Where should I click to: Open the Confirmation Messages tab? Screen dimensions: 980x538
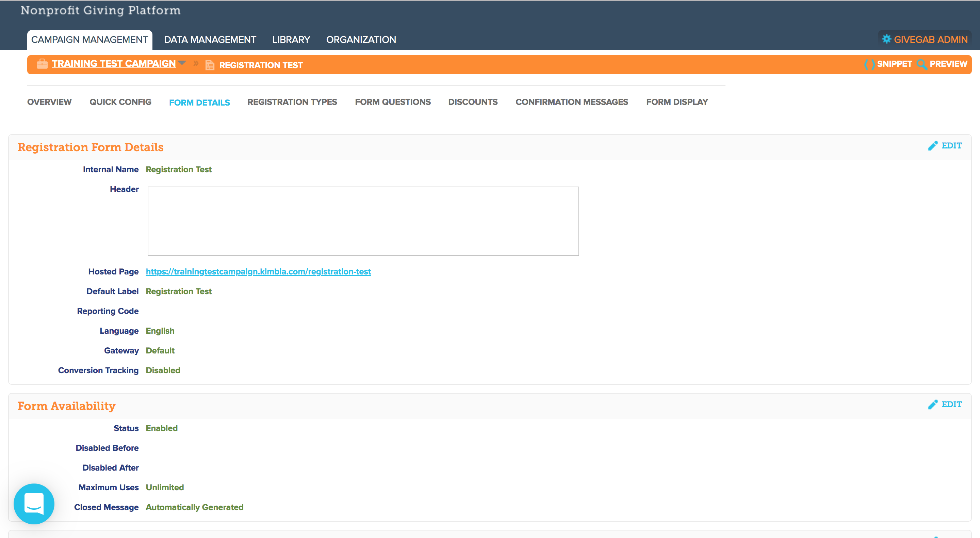tap(572, 102)
